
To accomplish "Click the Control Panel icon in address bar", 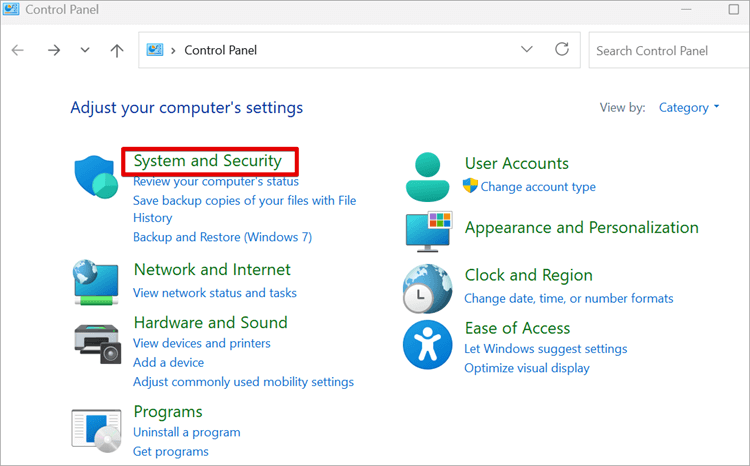I will (x=154, y=50).
